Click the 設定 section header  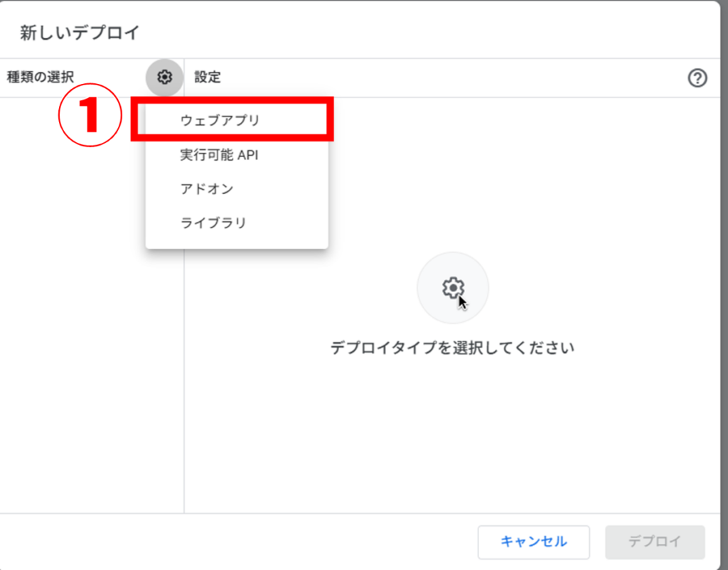click(207, 77)
